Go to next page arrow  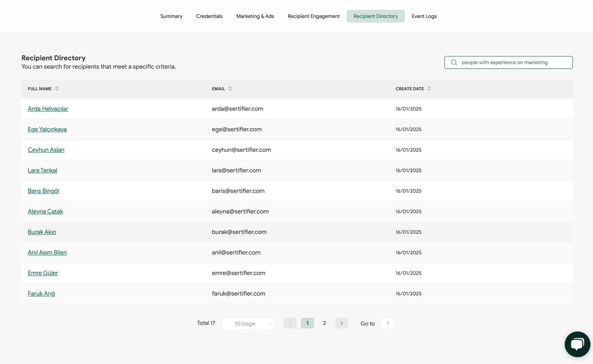click(x=342, y=323)
